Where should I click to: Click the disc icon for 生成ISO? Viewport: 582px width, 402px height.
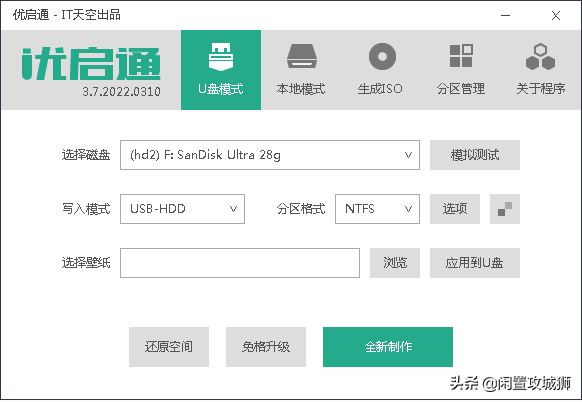point(382,57)
